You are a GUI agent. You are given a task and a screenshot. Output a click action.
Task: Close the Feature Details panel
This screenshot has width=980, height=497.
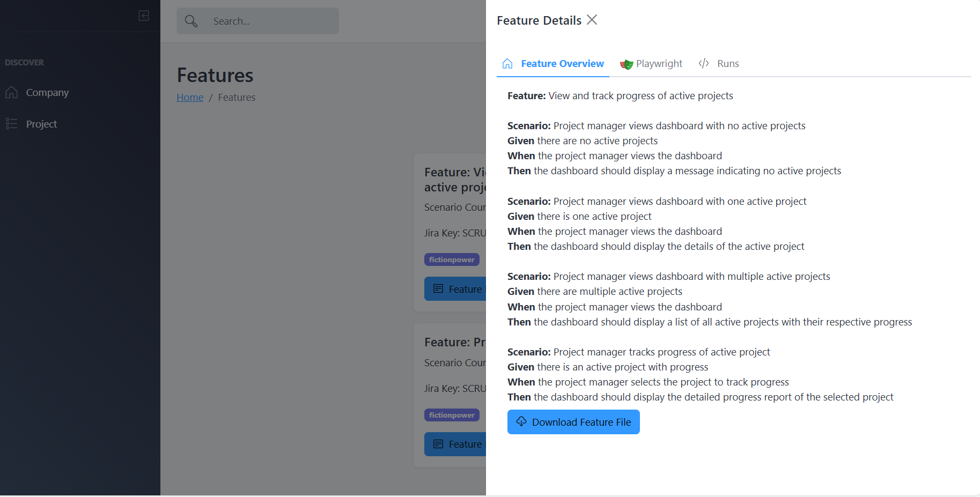pyautogui.click(x=592, y=20)
